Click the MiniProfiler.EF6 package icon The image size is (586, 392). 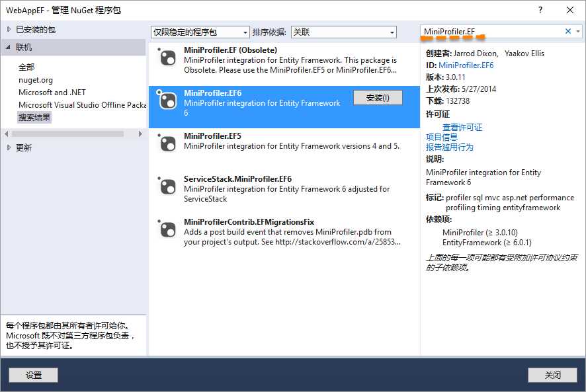167,100
